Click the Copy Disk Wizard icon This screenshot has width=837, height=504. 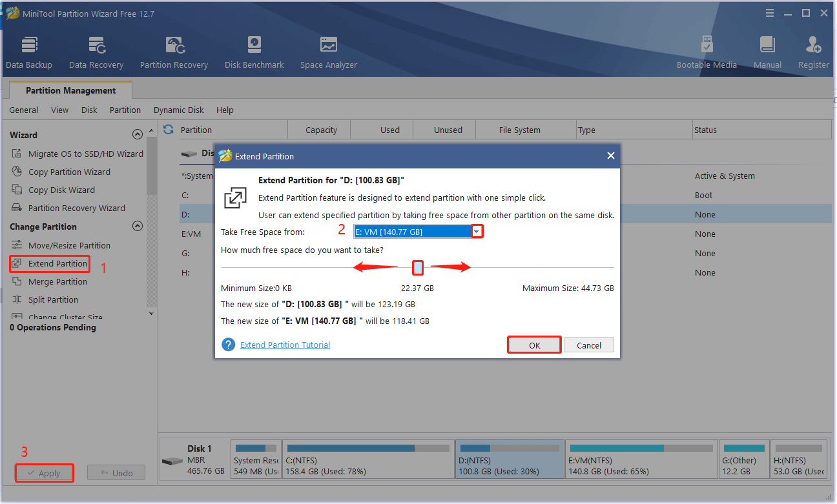click(x=17, y=190)
